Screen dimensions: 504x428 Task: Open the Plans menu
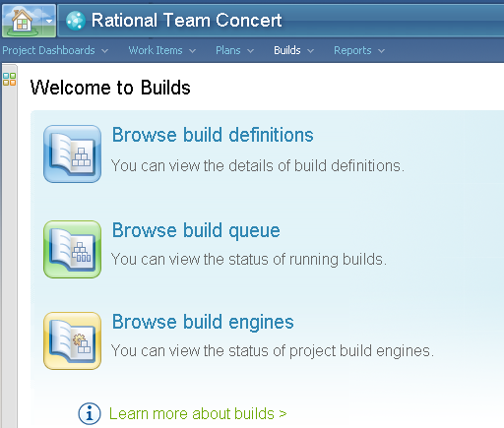[228, 50]
